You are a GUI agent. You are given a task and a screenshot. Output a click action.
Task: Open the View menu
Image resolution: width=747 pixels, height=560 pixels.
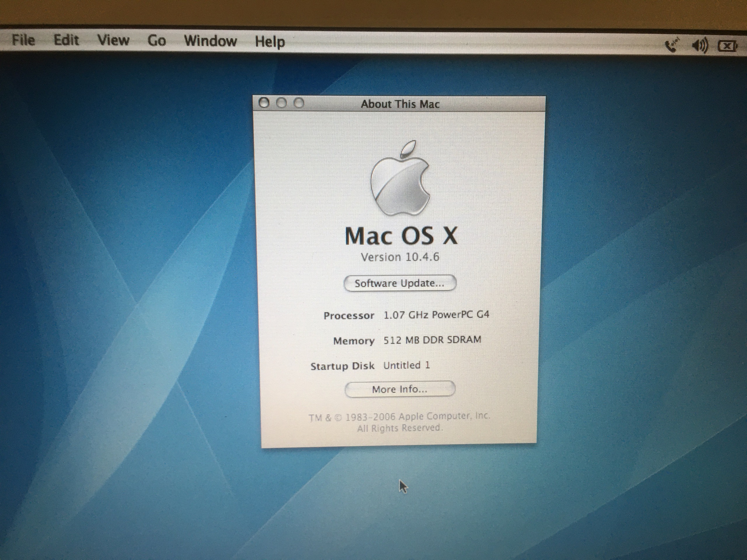click(113, 41)
